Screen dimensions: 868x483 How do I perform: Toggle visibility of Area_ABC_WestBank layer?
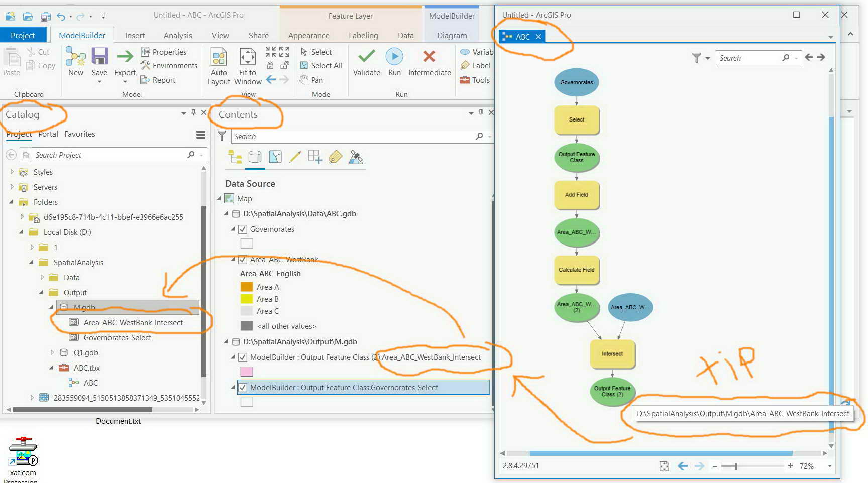(242, 260)
